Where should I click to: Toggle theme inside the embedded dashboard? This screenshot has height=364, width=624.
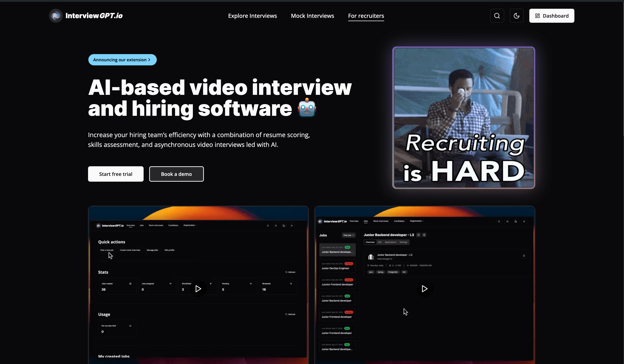(284, 226)
